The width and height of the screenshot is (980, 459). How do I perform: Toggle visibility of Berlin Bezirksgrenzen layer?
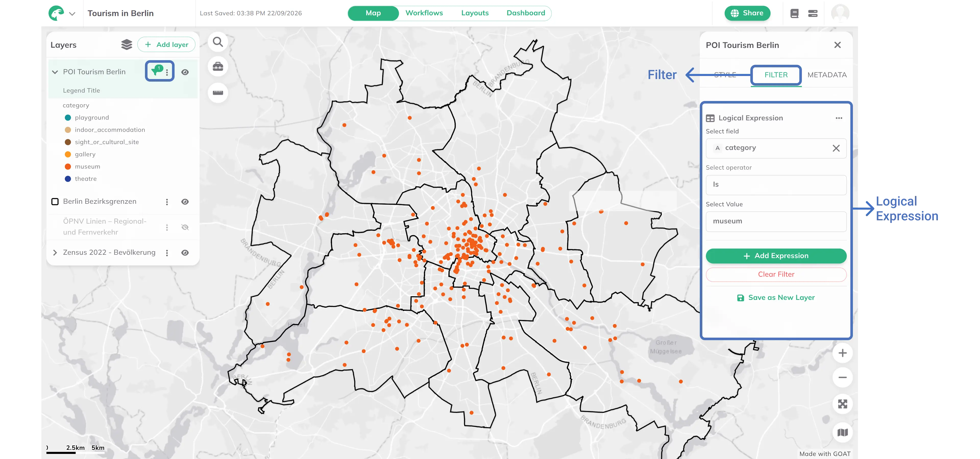coord(185,202)
